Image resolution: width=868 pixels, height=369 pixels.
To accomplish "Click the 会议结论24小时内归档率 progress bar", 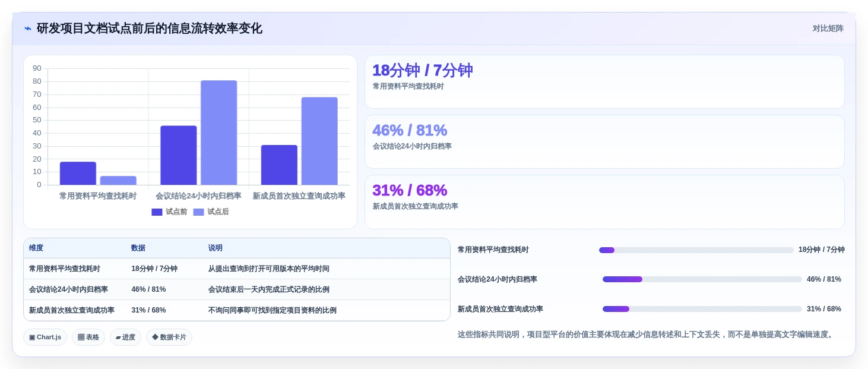I will point(702,279).
